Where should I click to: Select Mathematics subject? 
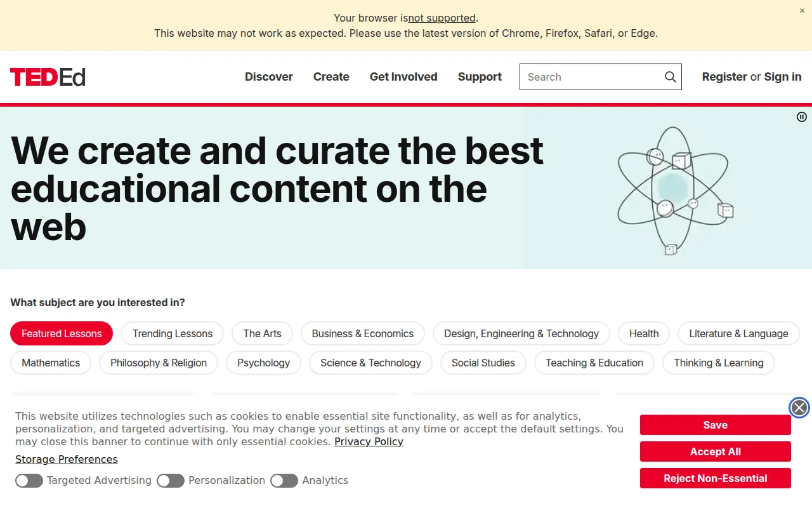click(x=51, y=363)
